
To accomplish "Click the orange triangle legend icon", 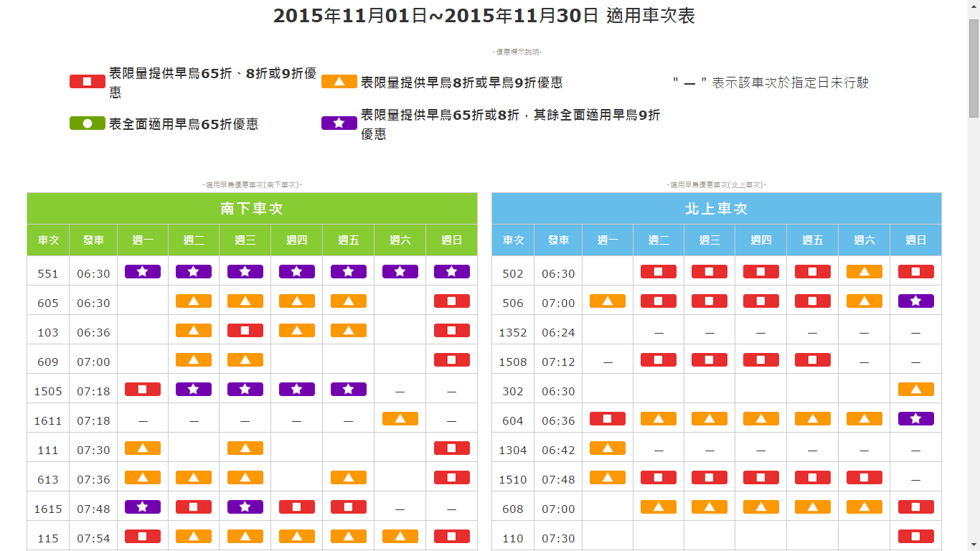I will tap(339, 82).
